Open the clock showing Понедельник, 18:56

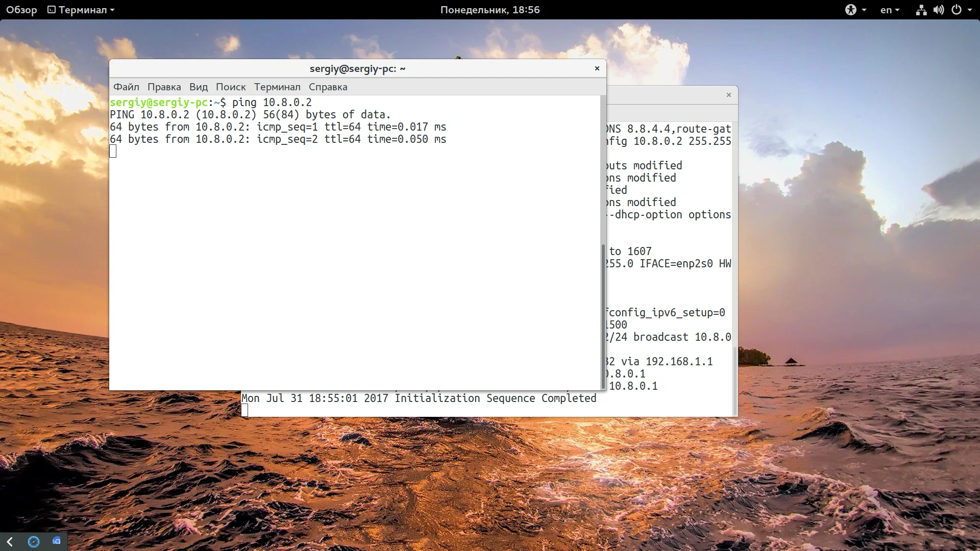(x=489, y=10)
